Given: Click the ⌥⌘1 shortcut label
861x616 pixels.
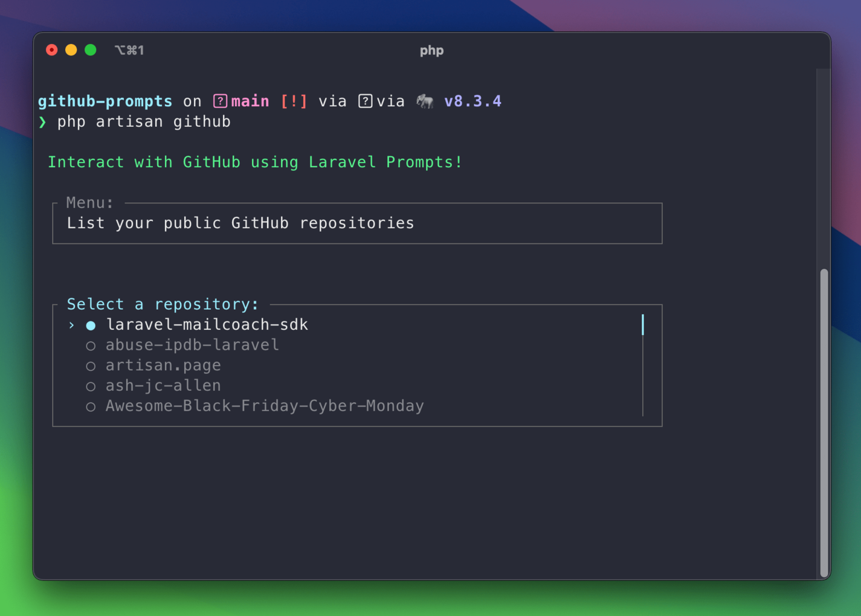Looking at the screenshot, I should coord(129,50).
